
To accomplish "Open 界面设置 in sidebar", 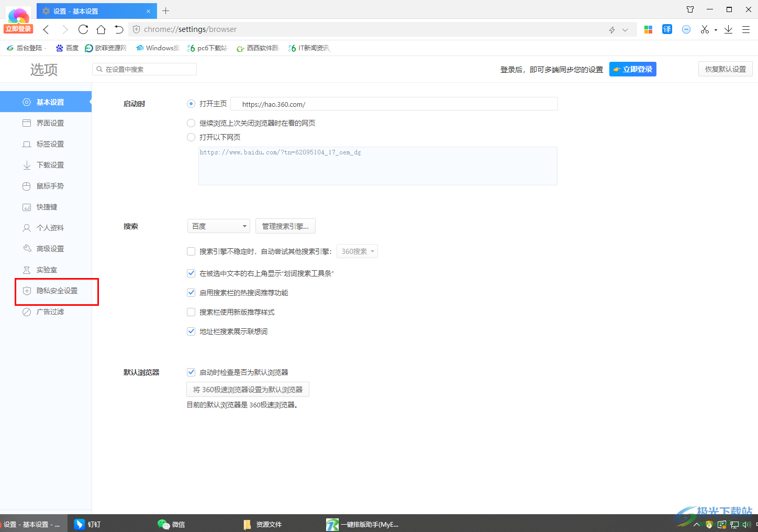I will [x=46, y=123].
